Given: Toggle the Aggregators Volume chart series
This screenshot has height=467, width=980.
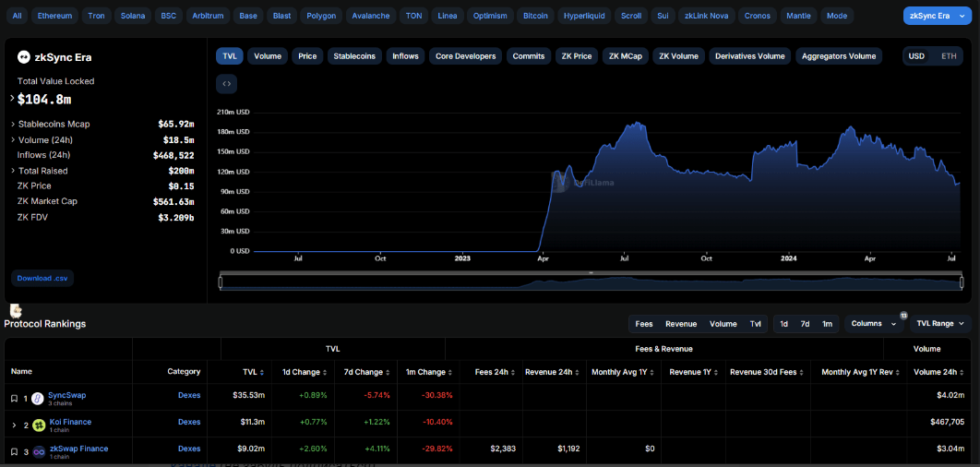Looking at the screenshot, I should tap(839, 56).
